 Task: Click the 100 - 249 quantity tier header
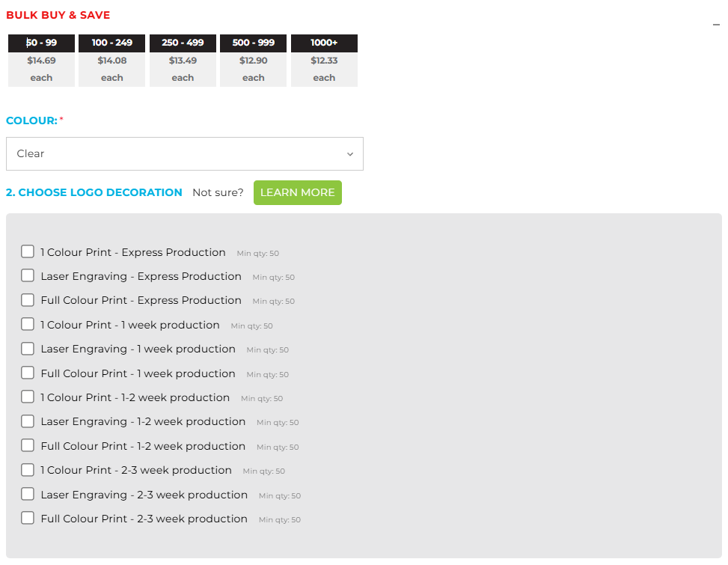click(112, 43)
